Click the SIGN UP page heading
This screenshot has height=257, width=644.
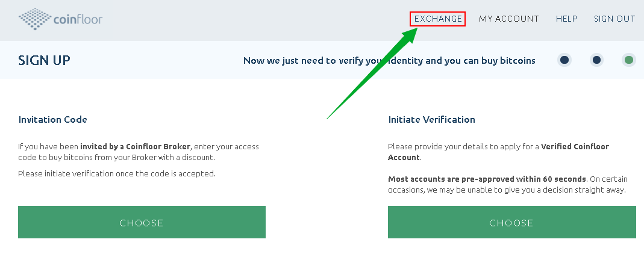pos(45,60)
